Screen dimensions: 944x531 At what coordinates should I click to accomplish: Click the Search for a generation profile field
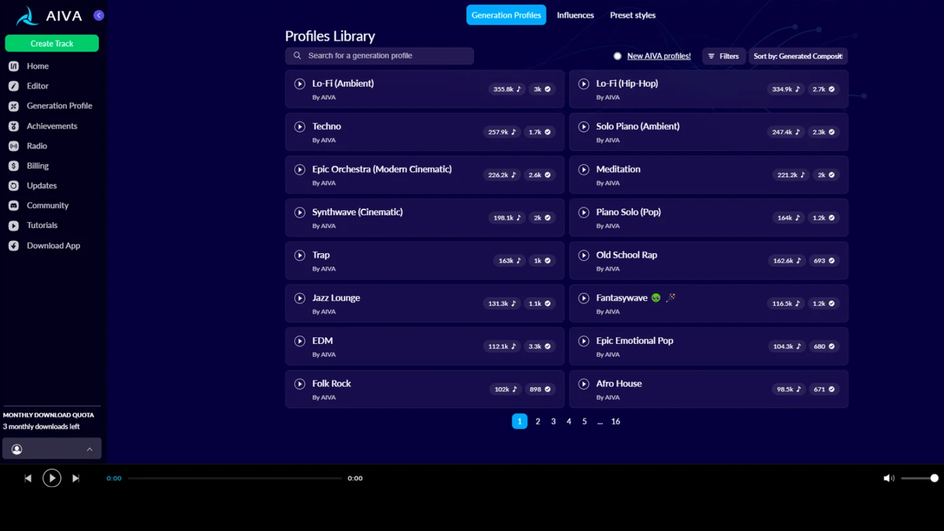pos(379,56)
